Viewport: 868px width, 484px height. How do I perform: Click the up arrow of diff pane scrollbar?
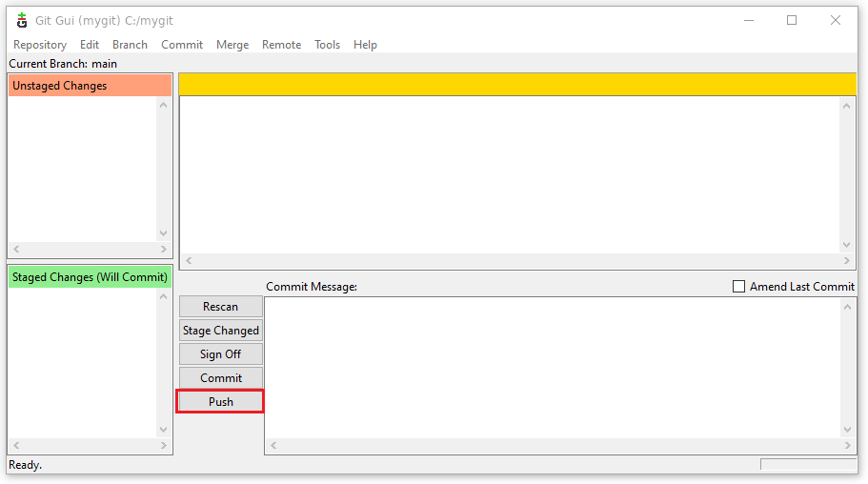click(848, 106)
